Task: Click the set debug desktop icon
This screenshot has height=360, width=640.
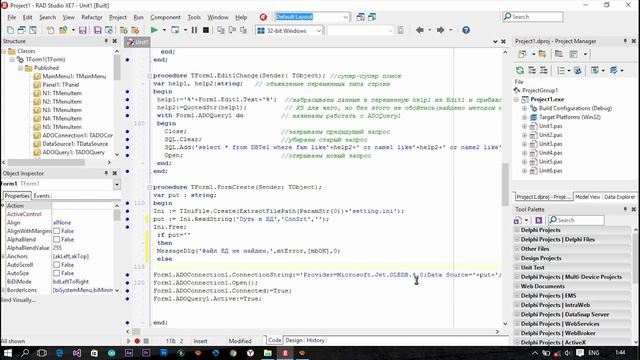Action: point(372,17)
